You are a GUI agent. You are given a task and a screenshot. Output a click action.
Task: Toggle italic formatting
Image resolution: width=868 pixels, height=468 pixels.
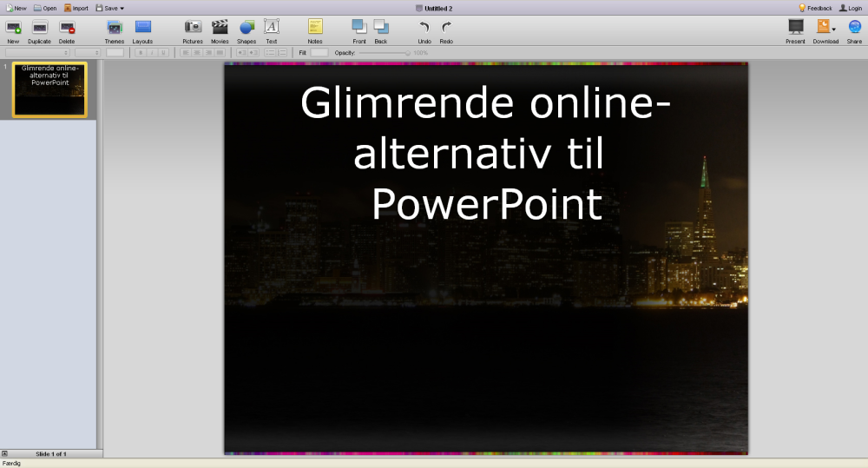pos(152,53)
